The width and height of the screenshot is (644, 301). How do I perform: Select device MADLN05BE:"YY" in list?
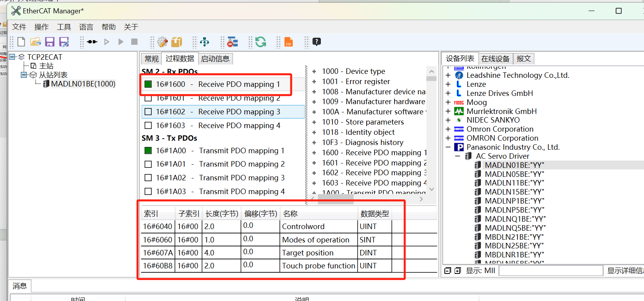point(514,174)
